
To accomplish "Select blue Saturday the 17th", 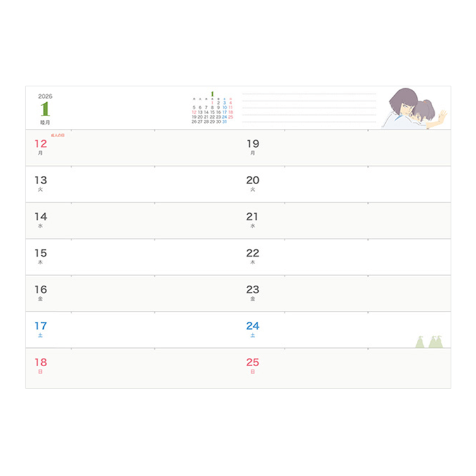I will 41,326.
